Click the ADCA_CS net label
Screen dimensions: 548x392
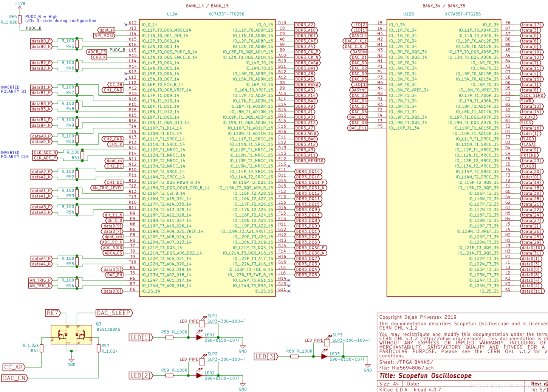click(113, 253)
